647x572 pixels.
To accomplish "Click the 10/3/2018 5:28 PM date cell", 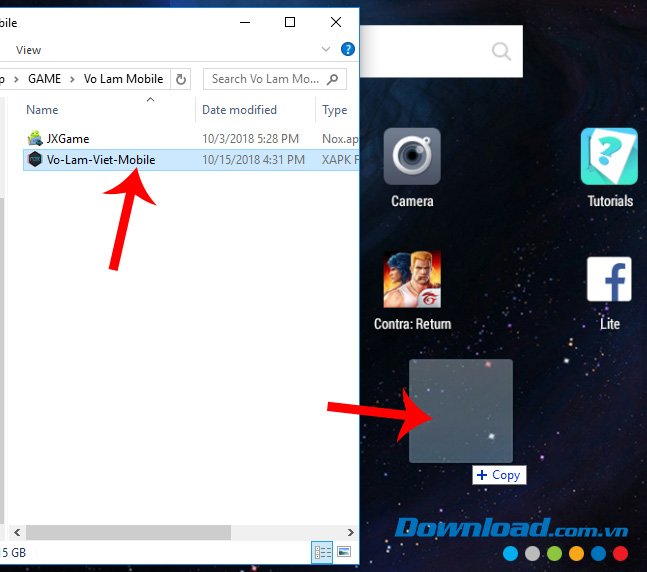I will coord(250,139).
